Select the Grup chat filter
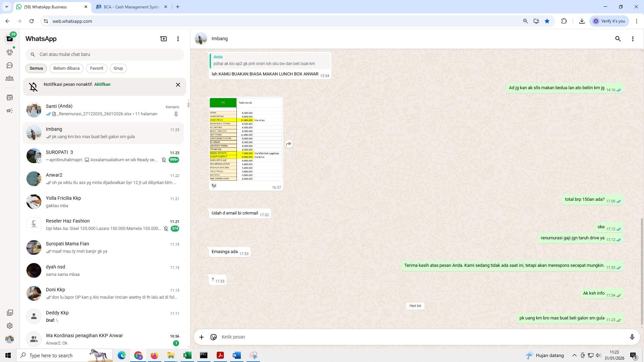644x362 pixels. coord(118,68)
